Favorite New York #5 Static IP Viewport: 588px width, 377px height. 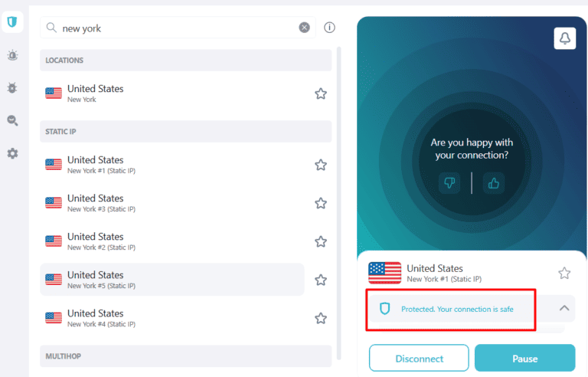[321, 280]
